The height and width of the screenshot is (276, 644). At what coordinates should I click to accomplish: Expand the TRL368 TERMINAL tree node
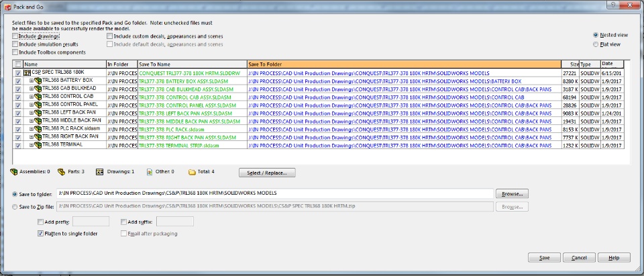click(32, 145)
